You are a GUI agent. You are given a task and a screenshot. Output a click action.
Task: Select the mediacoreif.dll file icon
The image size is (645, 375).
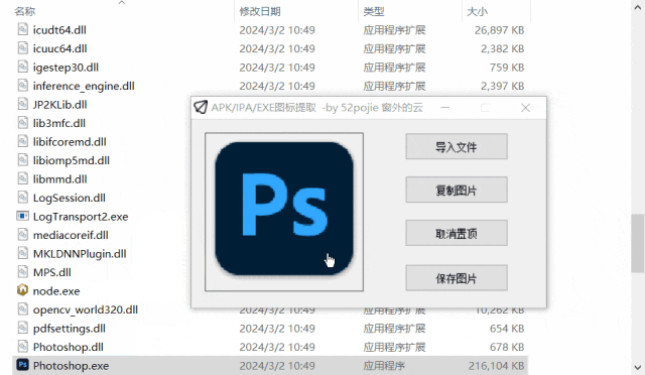coord(23,235)
